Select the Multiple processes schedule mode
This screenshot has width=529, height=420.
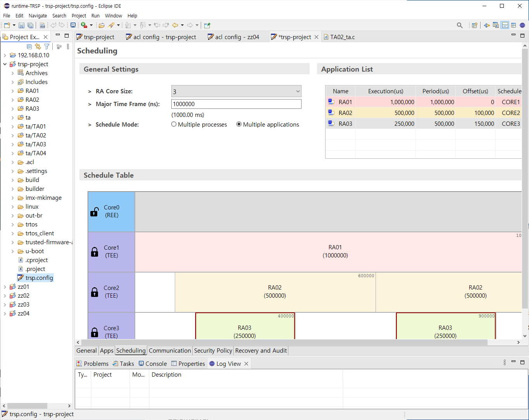pyautogui.click(x=174, y=125)
